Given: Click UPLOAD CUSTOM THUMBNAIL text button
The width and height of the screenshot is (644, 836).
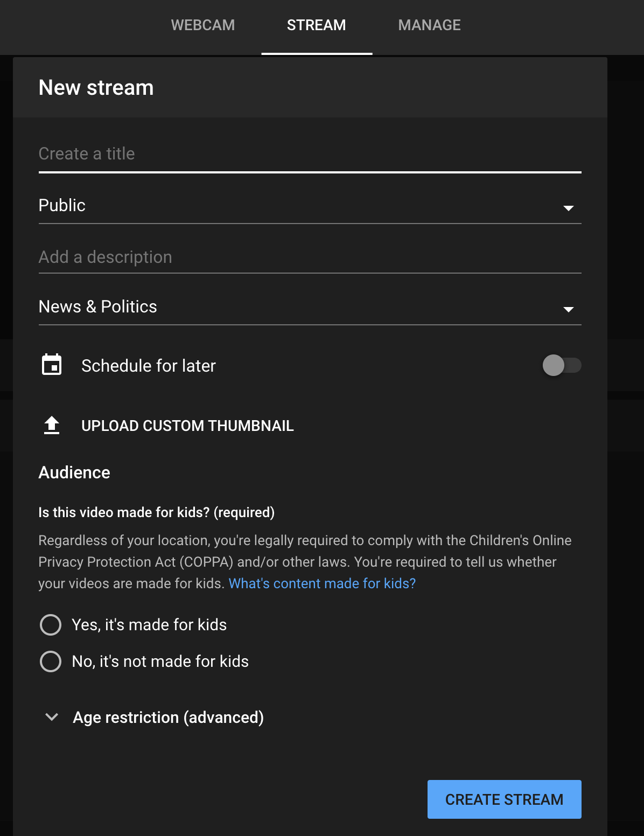Looking at the screenshot, I should (187, 426).
